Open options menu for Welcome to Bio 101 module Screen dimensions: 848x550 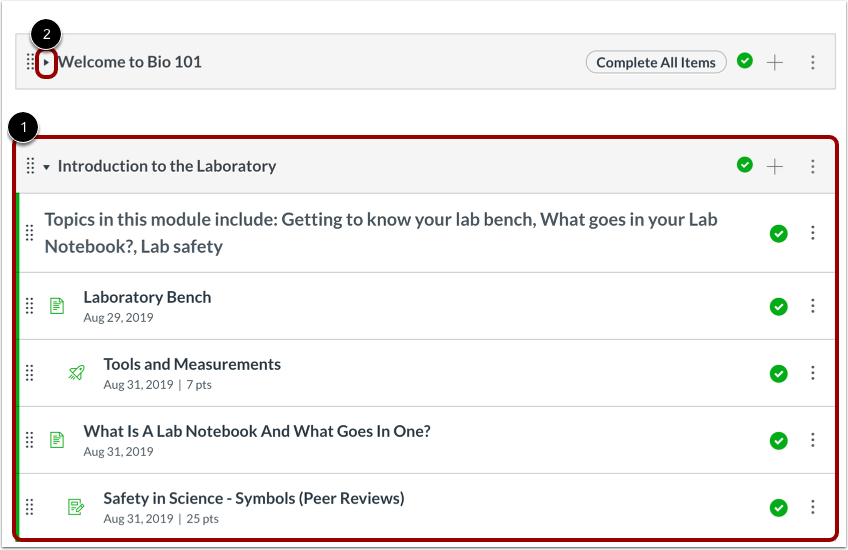click(x=813, y=62)
